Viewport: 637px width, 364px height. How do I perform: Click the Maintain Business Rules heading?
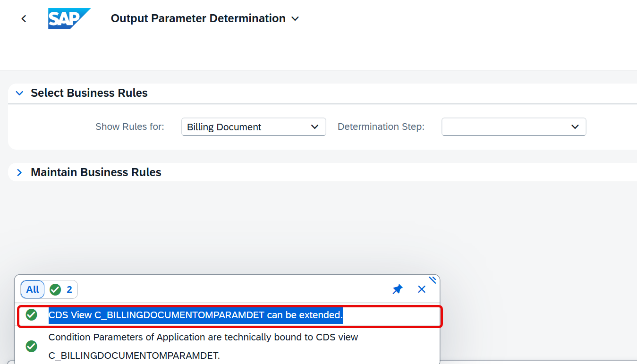(x=96, y=172)
